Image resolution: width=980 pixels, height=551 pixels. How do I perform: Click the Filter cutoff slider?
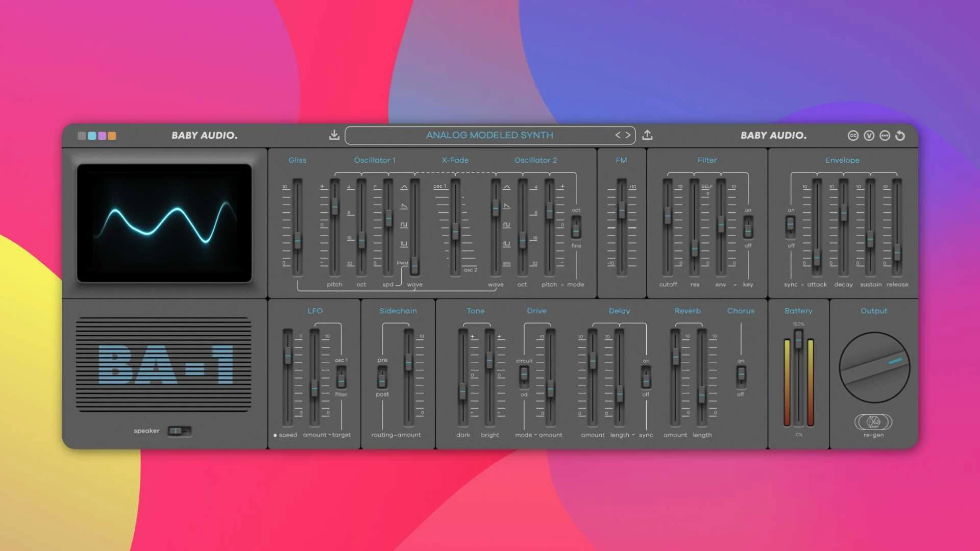point(667,216)
